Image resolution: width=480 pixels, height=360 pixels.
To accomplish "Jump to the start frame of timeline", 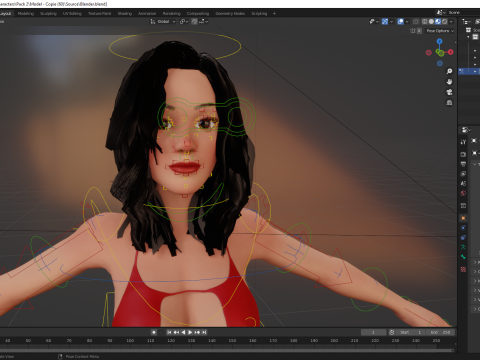I will (169, 332).
